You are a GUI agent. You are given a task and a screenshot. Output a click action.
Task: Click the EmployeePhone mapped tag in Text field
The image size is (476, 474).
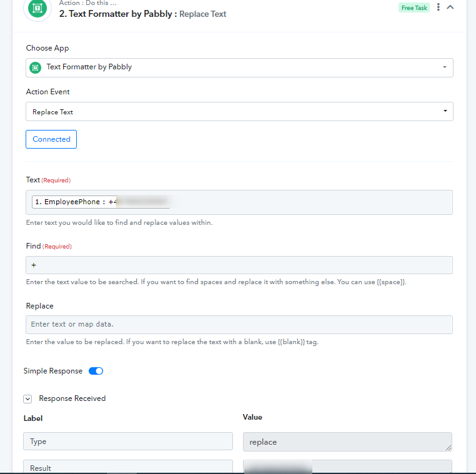(101, 202)
